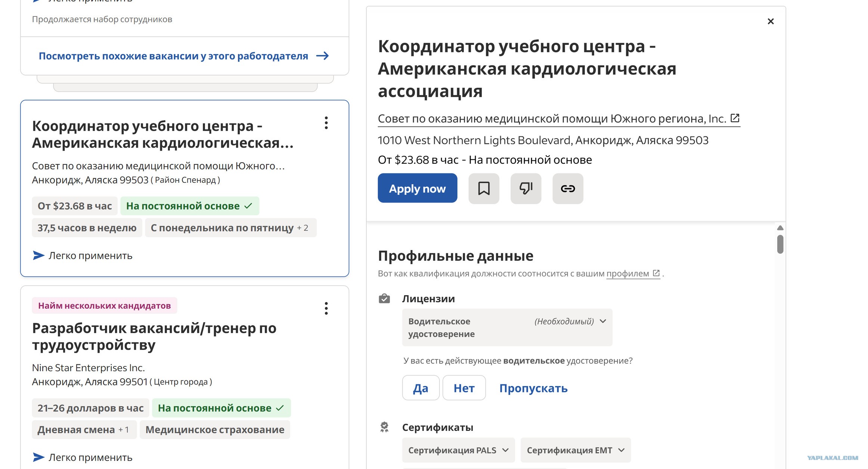
Task: Click the thumbs-down not interested icon
Action: (x=526, y=188)
